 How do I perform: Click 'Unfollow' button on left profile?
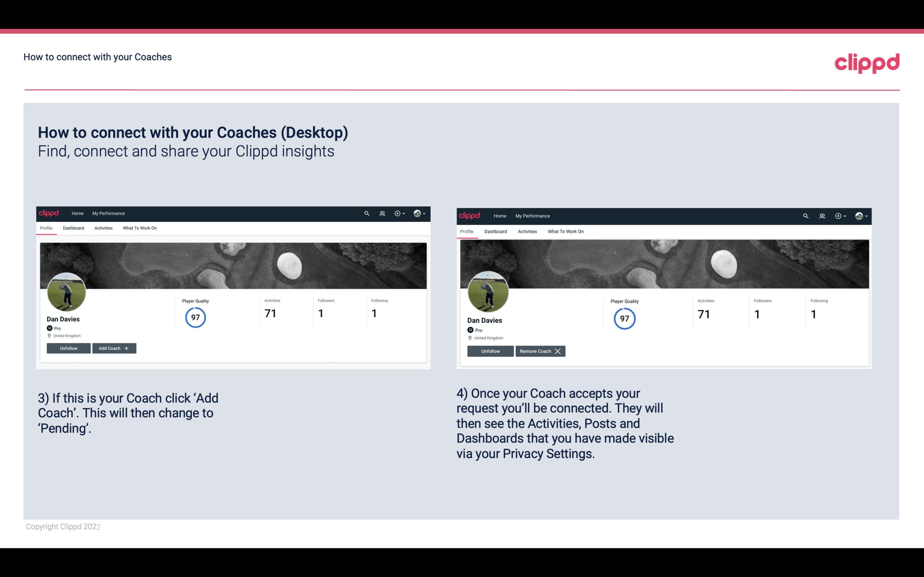[x=68, y=348]
